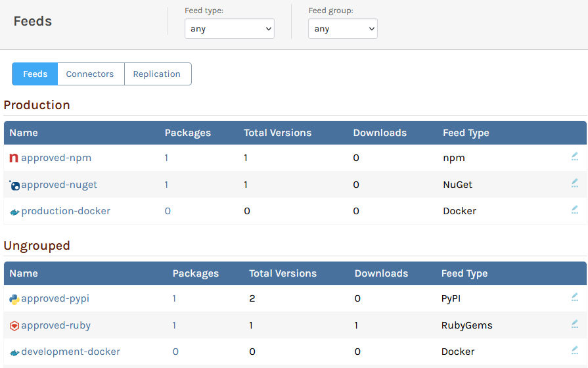Open the Feed type dropdown
588x368 pixels.
tap(229, 29)
